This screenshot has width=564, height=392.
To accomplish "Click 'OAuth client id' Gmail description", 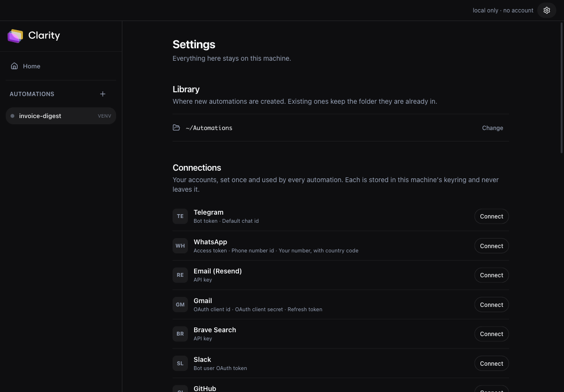I will pyautogui.click(x=212, y=309).
